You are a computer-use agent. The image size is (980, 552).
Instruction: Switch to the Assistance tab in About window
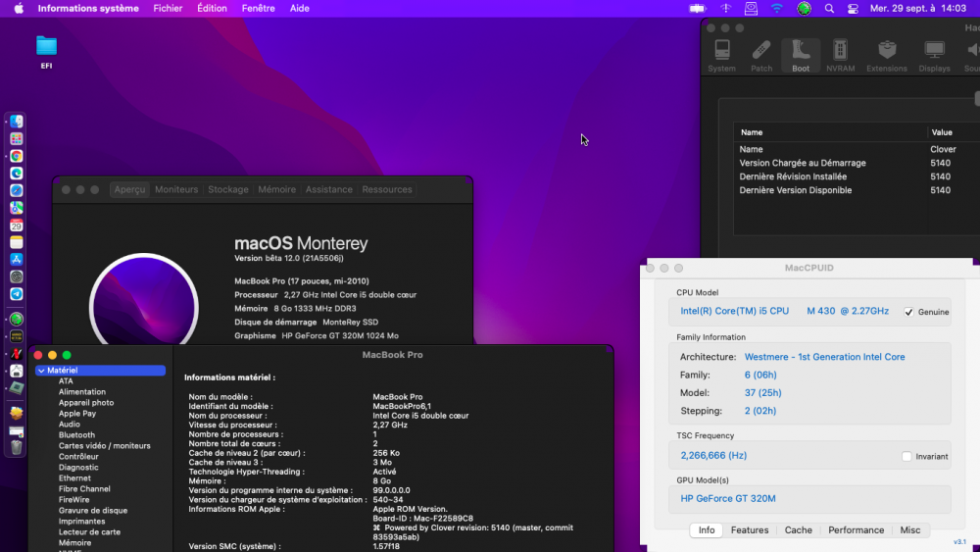pyautogui.click(x=328, y=189)
